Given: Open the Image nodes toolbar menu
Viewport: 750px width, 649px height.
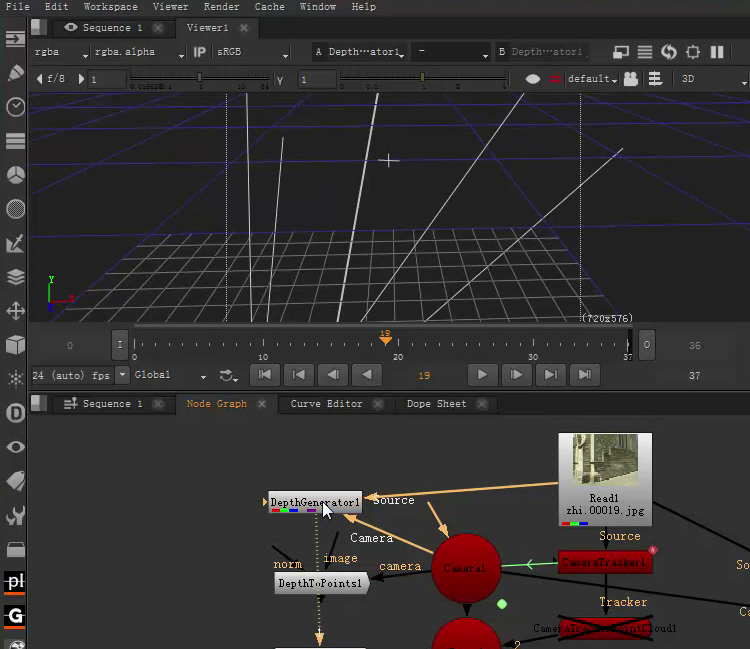Looking at the screenshot, I should pos(15,39).
